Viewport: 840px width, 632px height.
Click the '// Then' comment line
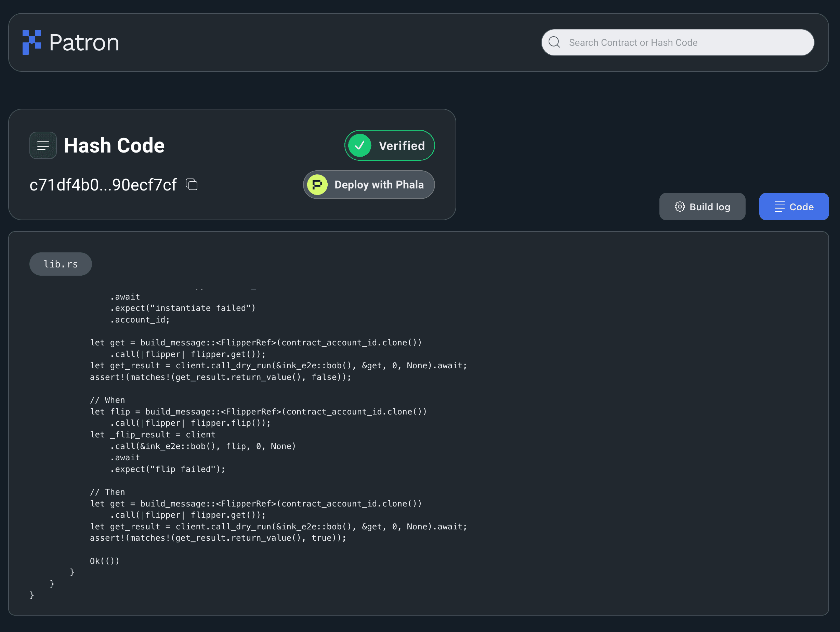point(107,492)
